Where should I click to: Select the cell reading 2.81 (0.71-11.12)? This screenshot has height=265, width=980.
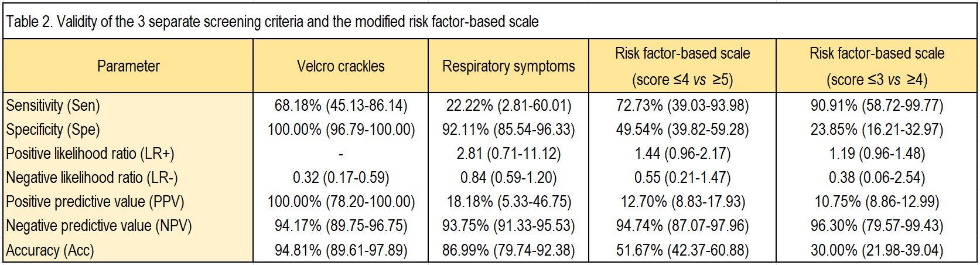click(x=508, y=154)
